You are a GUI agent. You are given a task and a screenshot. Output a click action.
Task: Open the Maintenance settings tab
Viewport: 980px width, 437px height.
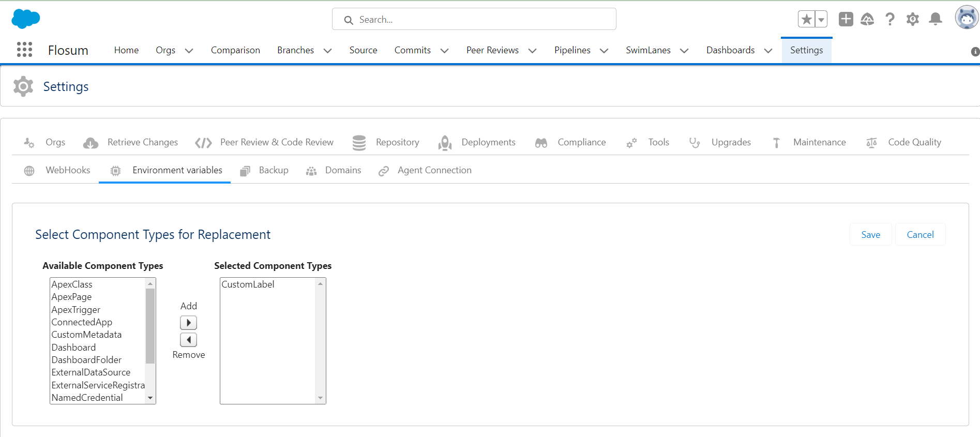(809, 142)
